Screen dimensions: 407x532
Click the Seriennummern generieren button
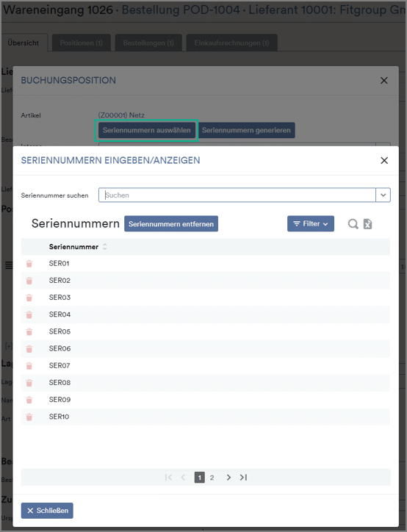tap(246, 130)
